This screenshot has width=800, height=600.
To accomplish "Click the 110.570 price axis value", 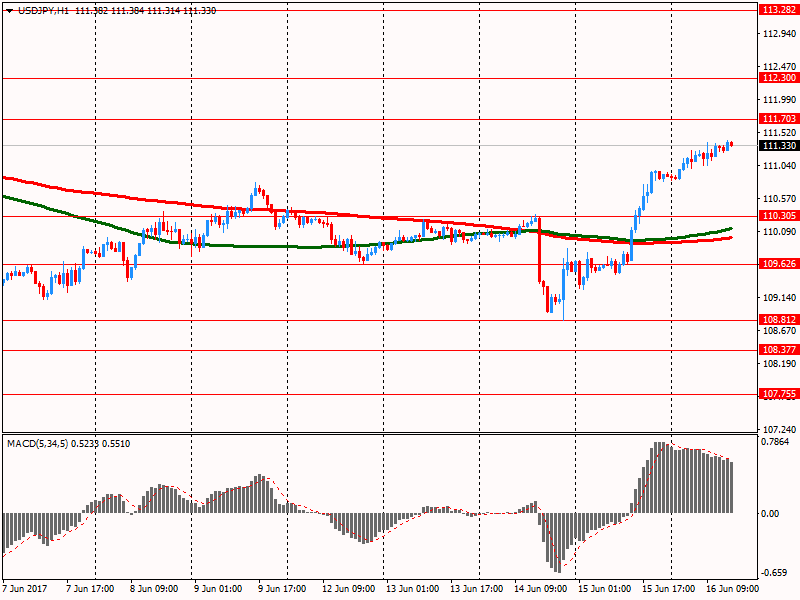I will (x=779, y=198).
